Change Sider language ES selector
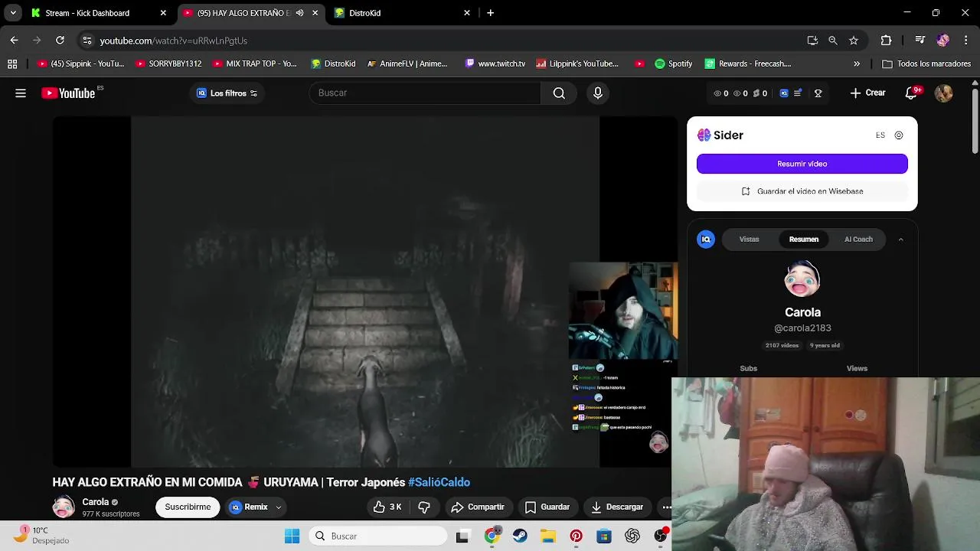The image size is (980, 551). tap(880, 135)
